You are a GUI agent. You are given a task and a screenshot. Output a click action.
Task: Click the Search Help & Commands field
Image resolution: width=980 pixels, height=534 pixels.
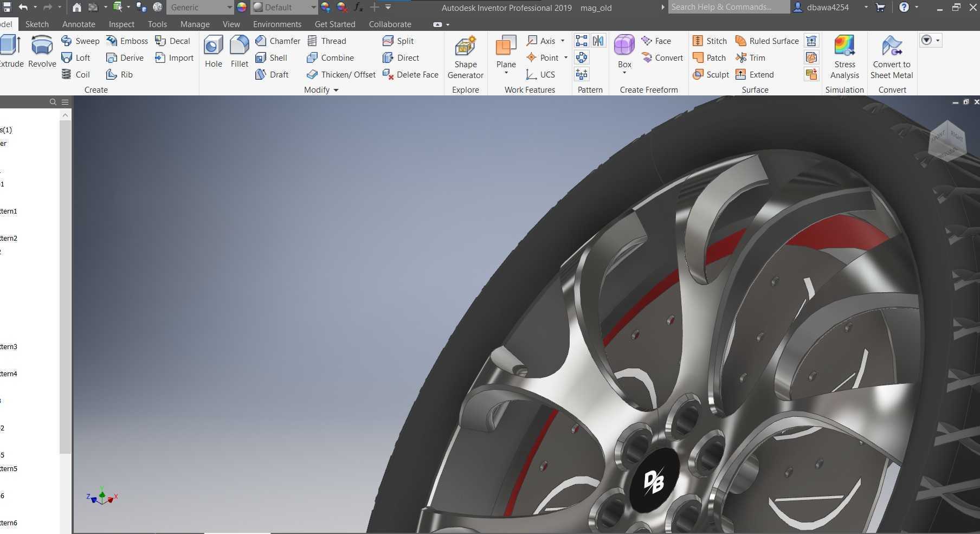click(x=728, y=7)
